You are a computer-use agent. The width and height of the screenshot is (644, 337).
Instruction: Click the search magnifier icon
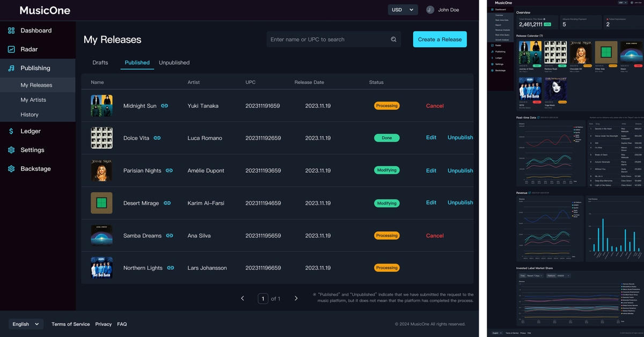coord(393,39)
